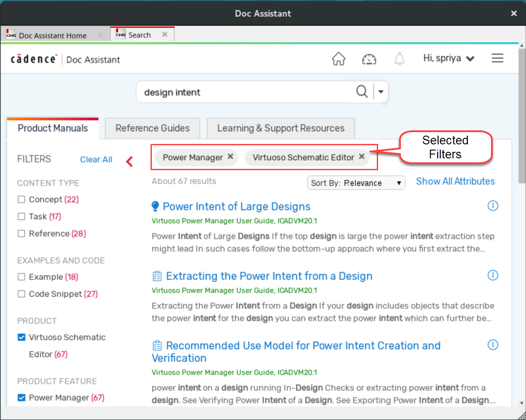Click the search magnifier icon
This screenshot has height=420, width=526.
tap(362, 92)
